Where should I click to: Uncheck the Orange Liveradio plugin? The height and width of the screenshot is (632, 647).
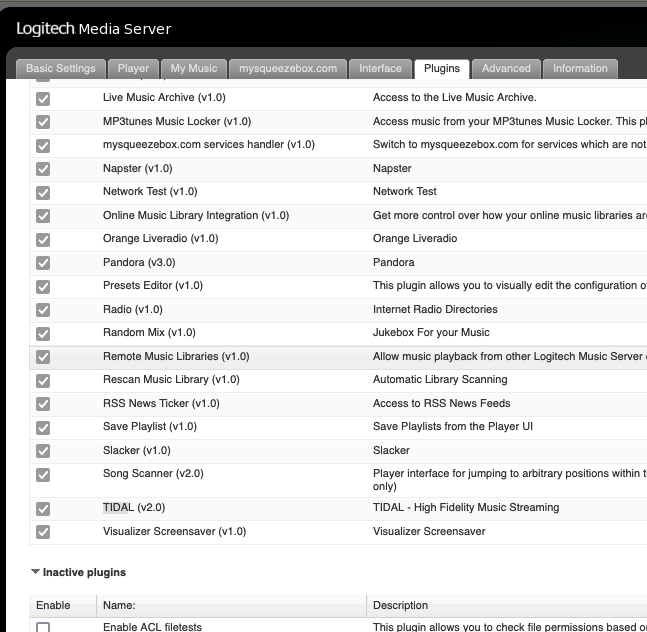pyautogui.click(x=43, y=240)
